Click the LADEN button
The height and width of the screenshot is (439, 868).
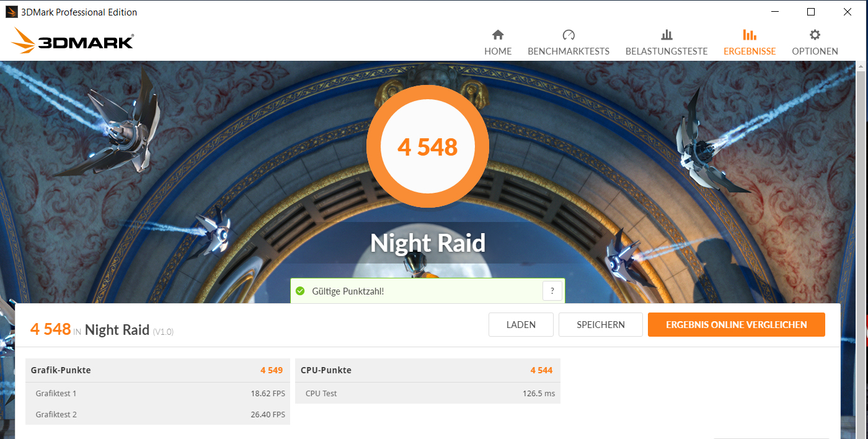(521, 324)
